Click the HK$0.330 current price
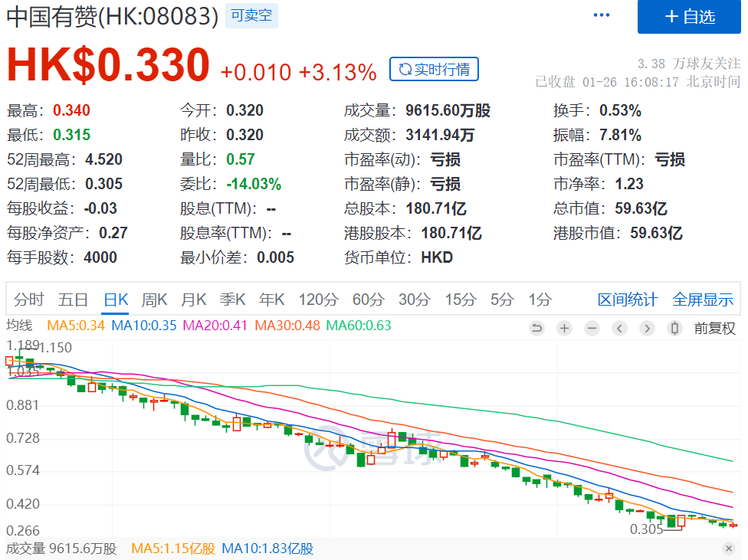Image resolution: width=748 pixels, height=560 pixels. tap(108, 64)
